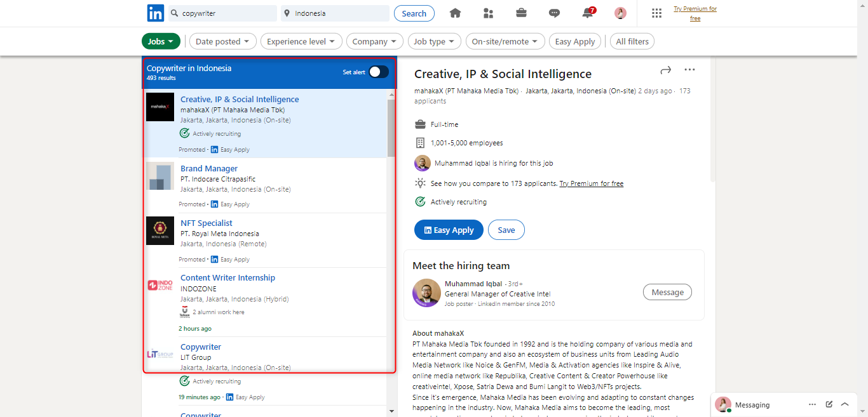This screenshot has height=417, width=868.
Task: Open the Messaging chat bubble icon
Action: (x=554, y=13)
